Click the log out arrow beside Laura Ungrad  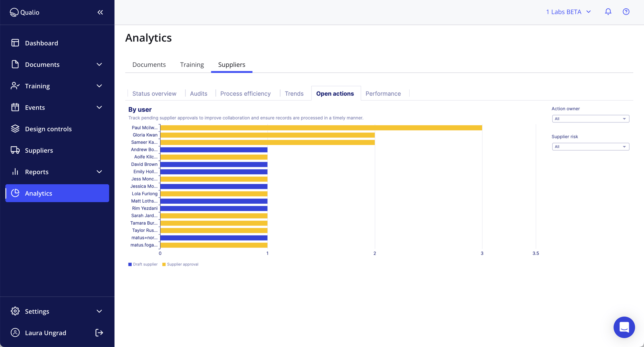point(99,333)
